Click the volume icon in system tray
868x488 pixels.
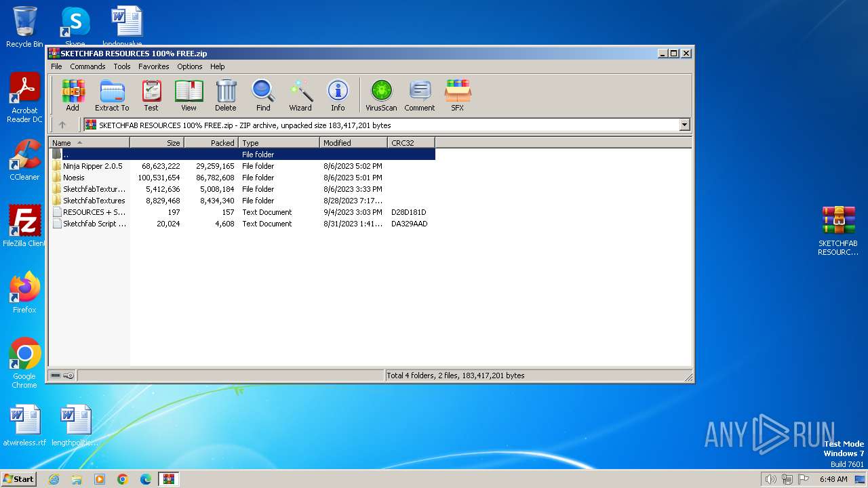pos(770,479)
